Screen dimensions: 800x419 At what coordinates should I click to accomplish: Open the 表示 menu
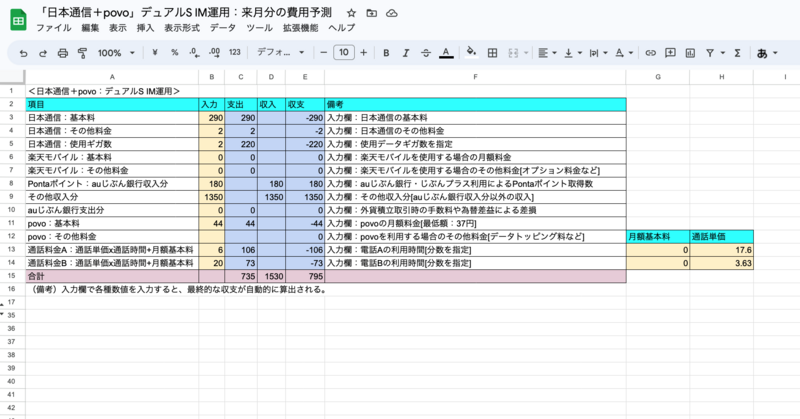[118, 28]
